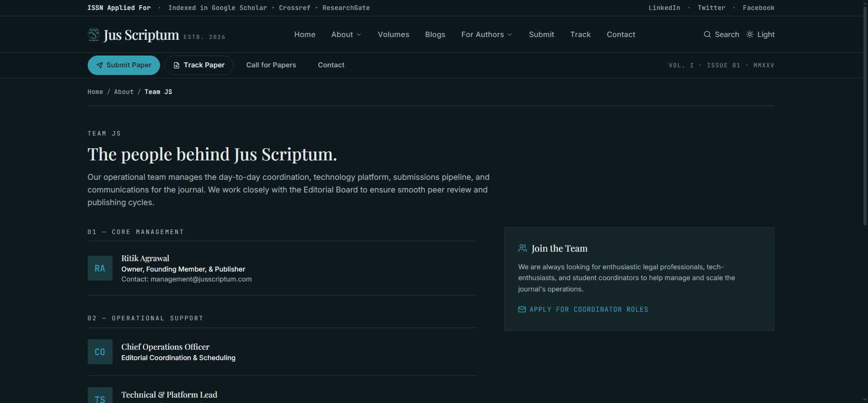Click the RA avatar tile for Ritik Agrawal
The width and height of the screenshot is (868, 403).
point(100,268)
